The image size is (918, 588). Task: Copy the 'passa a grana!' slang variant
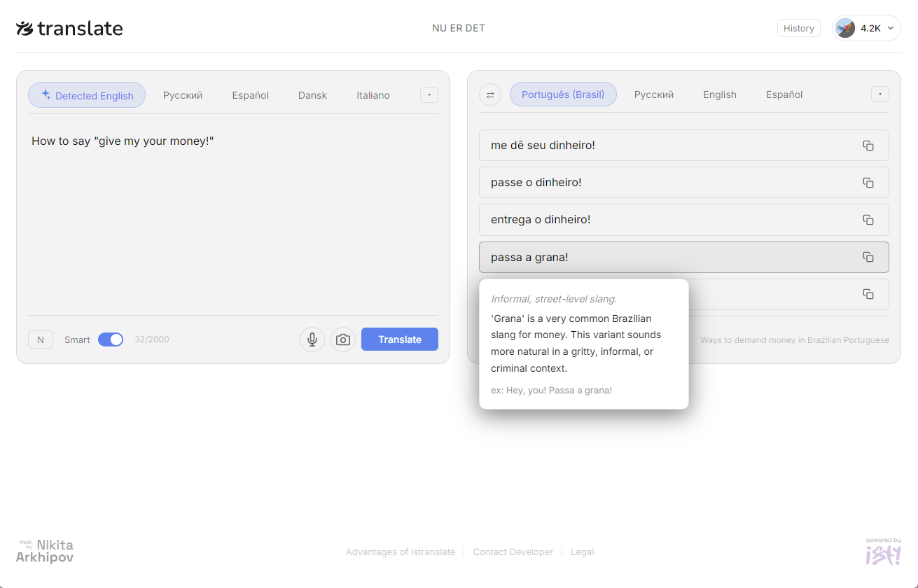point(868,257)
